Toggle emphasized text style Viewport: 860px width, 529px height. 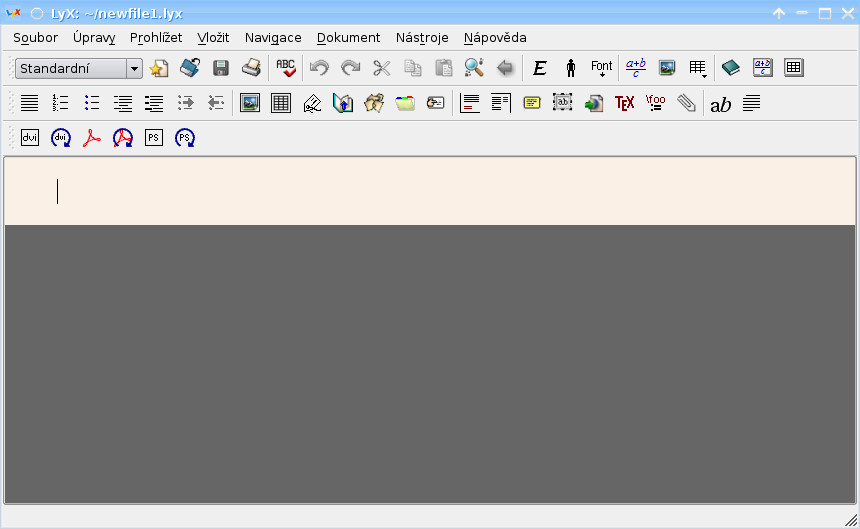point(540,68)
